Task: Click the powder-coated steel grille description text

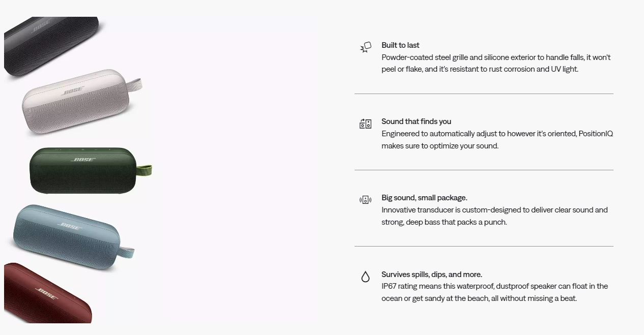Action: click(496, 64)
